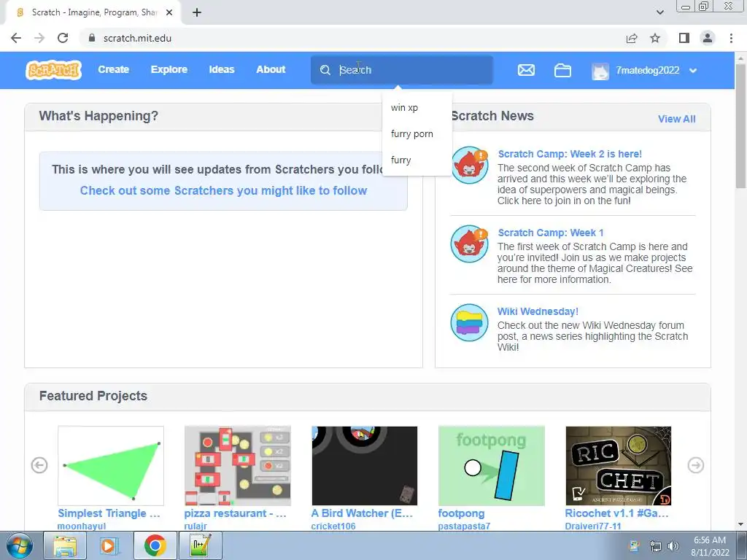This screenshot has height=560, width=747.
Task: Select the Create menu item
Action: (x=113, y=69)
